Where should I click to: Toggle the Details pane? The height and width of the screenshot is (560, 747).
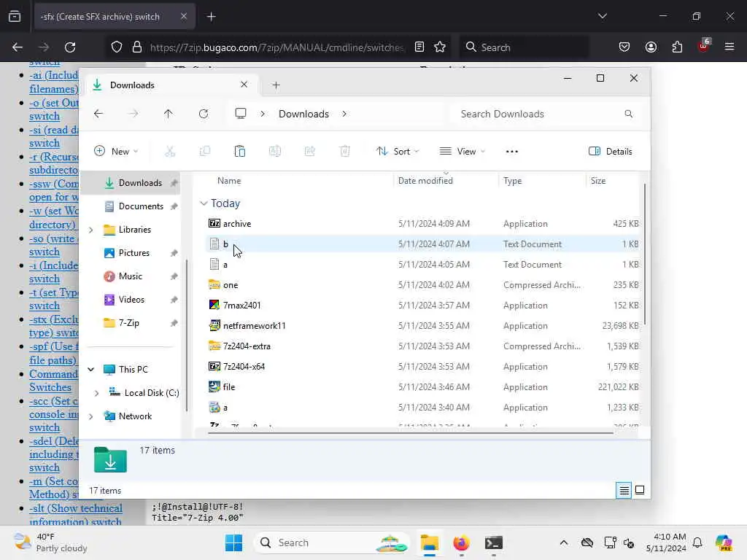pyautogui.click(x=611, y=152)
